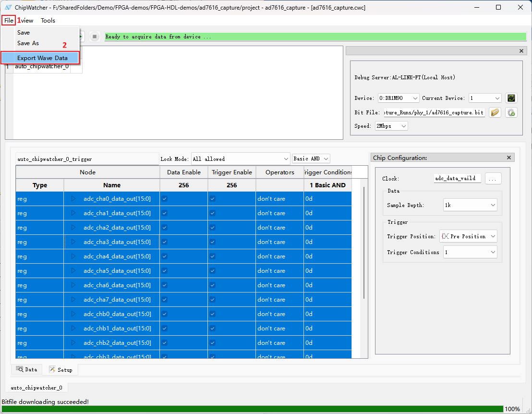The image size is (532, 414).
Task: Close the Chip Configuration panel
Action: click(x=509, y=158)
